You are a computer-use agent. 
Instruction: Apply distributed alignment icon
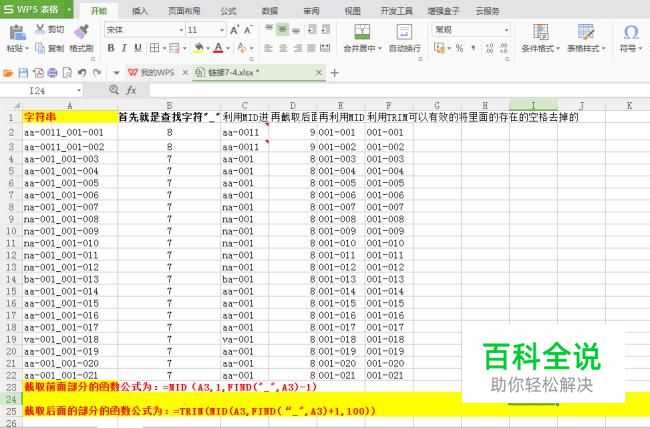point(325,48)
